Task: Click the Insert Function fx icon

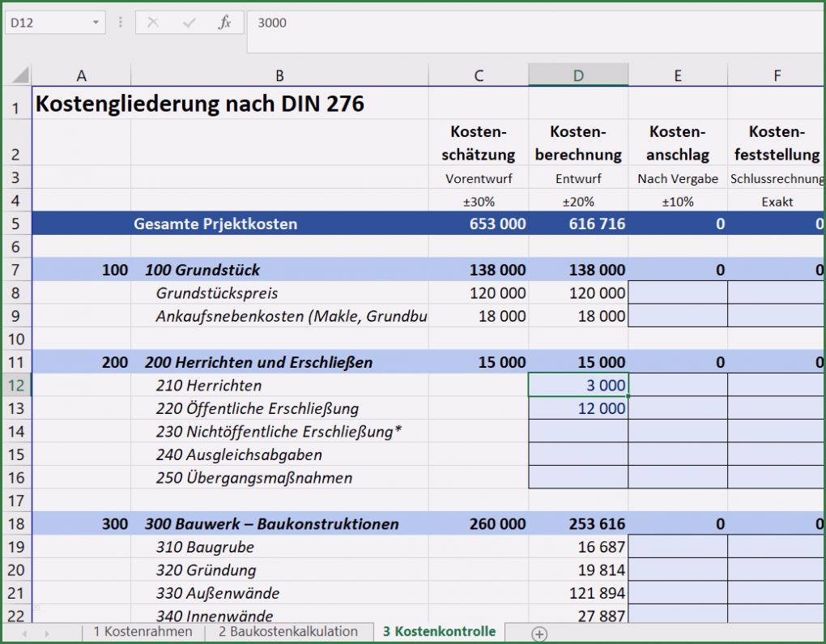Action: [x=224, y=23]
